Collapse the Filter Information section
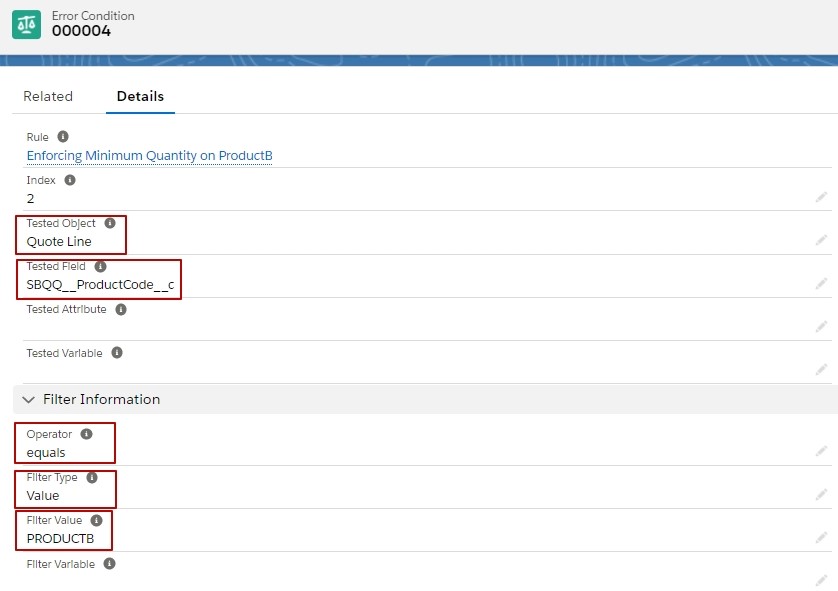 point(28,400)
